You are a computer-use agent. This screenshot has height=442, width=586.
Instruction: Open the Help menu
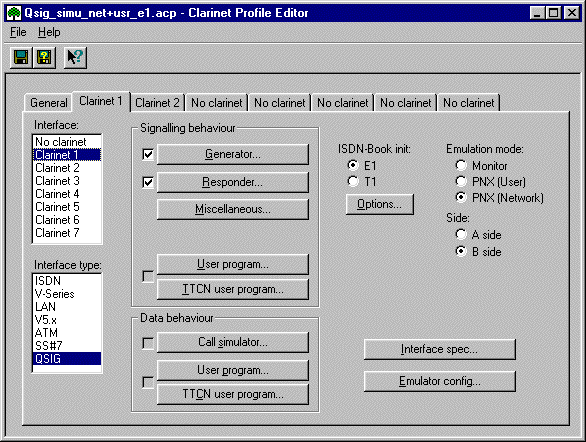49,32
